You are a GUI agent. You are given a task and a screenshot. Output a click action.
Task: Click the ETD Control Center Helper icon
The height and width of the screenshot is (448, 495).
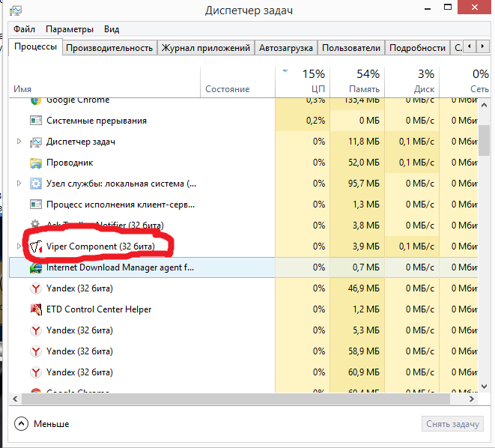click(36, 309)
